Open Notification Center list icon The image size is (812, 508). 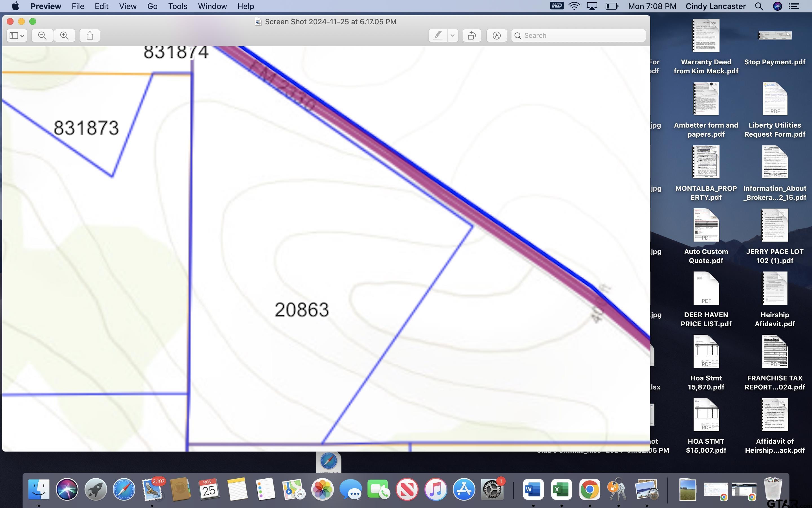pos(794,6)
